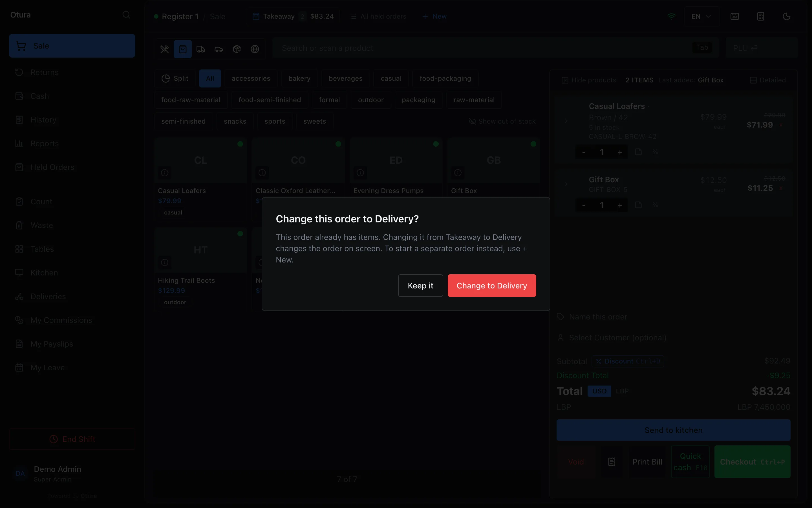Increase Casual Loafers quantity with plus

click(x=620, y=152)
